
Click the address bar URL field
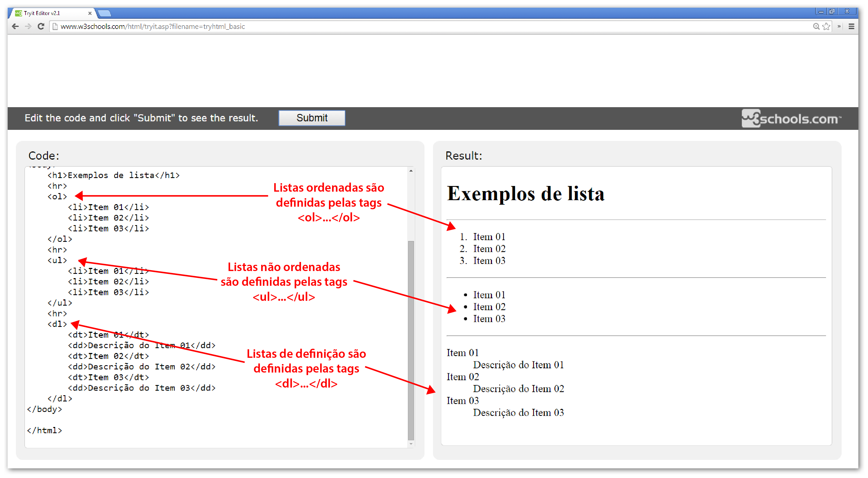click(404, 26)
